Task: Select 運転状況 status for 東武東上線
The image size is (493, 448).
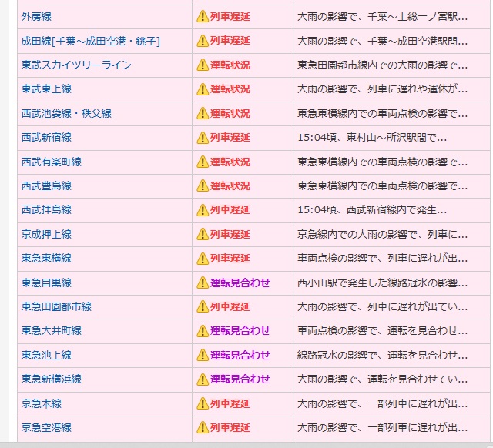Action: point(230,89)
